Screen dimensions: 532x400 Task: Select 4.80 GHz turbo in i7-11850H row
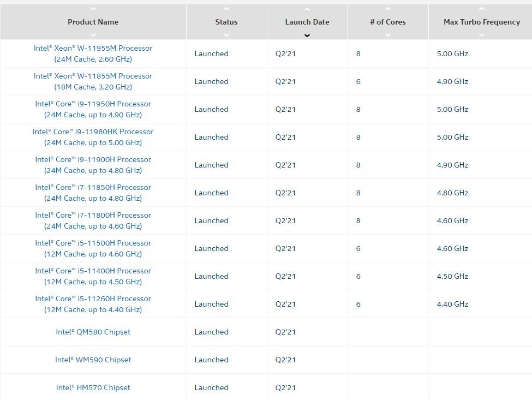[452, 193]
